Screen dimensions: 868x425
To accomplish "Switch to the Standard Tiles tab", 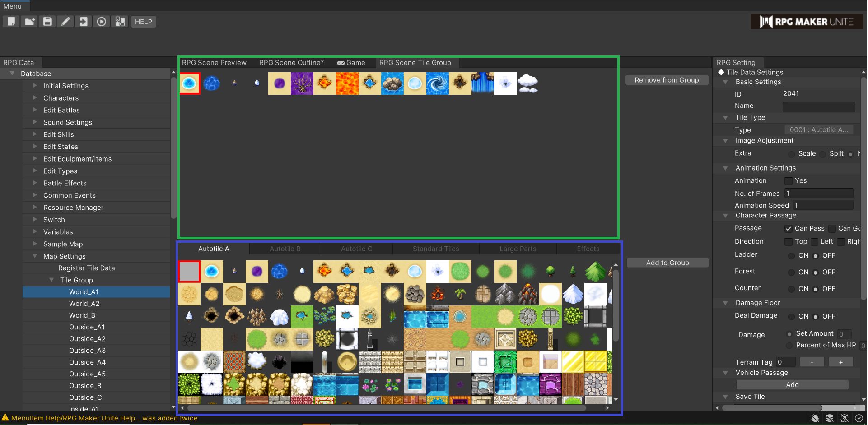I will point(436,249).
